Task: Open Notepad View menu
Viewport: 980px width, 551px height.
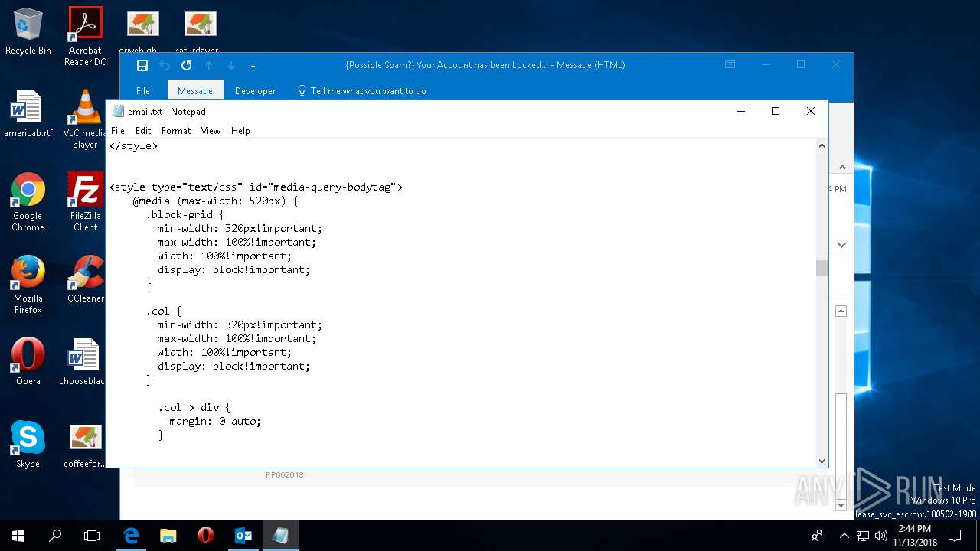Action: pos(211,131)
